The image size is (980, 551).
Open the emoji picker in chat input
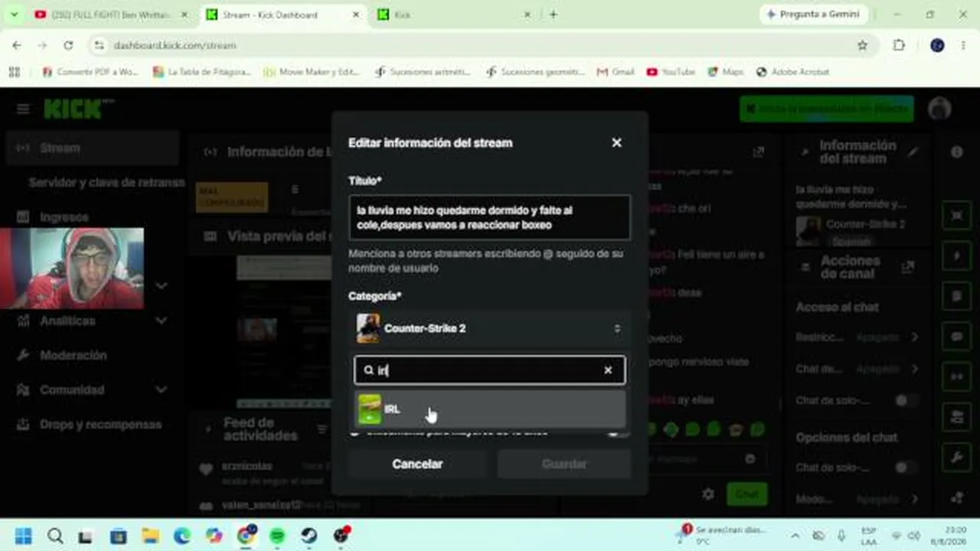click(x=750, y=459)
